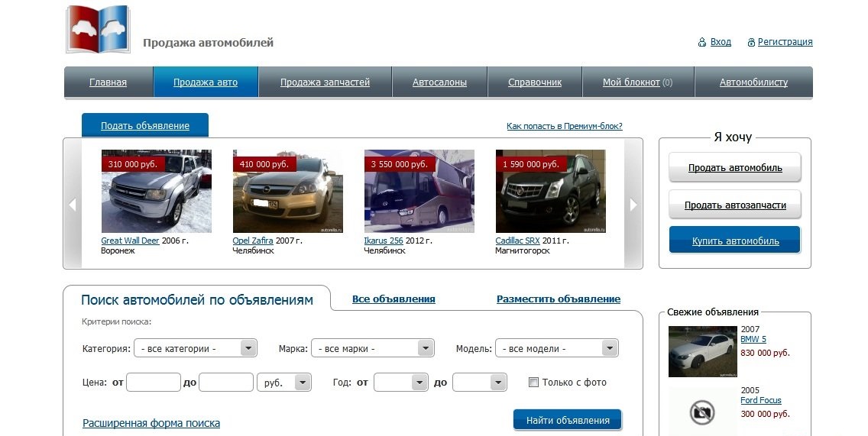Click the 410 000 руб. price tag

click(264, 164)
